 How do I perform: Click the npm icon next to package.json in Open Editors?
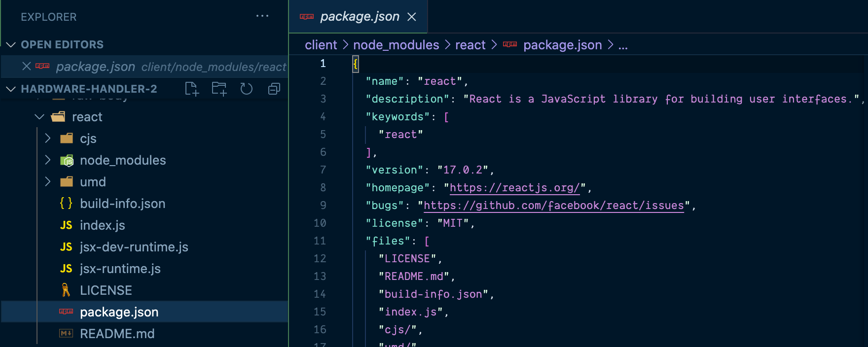[42, 66]
